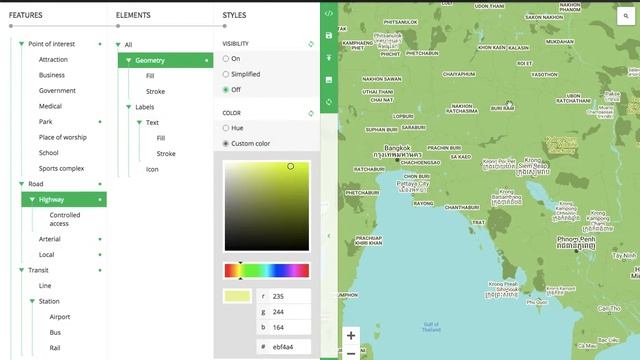The height and width of the screenshot is (360, 640).
Task: Select Controlled access under Highway
Action: pyautogui.click(x=64, y=219)
